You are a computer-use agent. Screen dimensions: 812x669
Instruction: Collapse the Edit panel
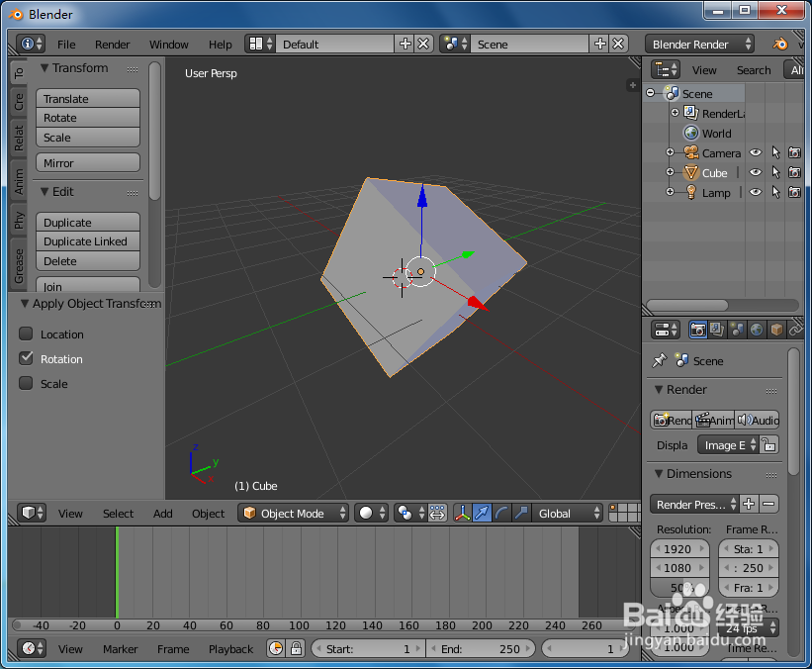tap(45, 192)
